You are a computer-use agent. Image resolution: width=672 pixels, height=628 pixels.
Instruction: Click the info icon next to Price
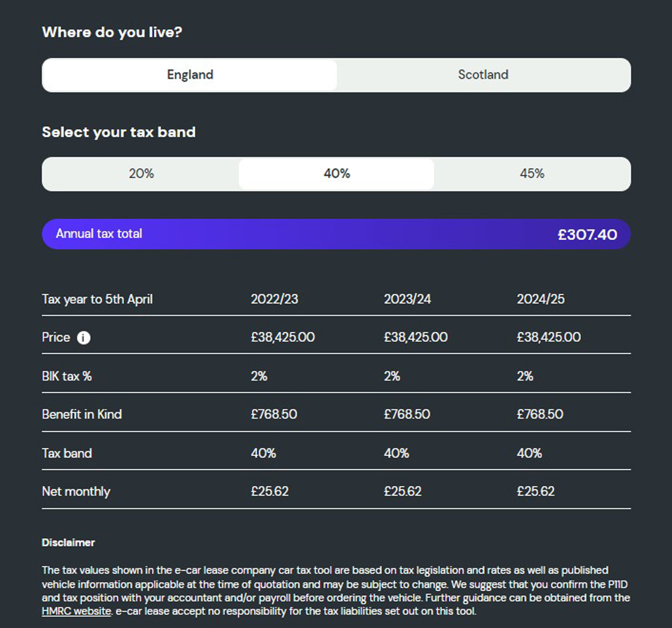pyautogui.click(x=84, y=337)
